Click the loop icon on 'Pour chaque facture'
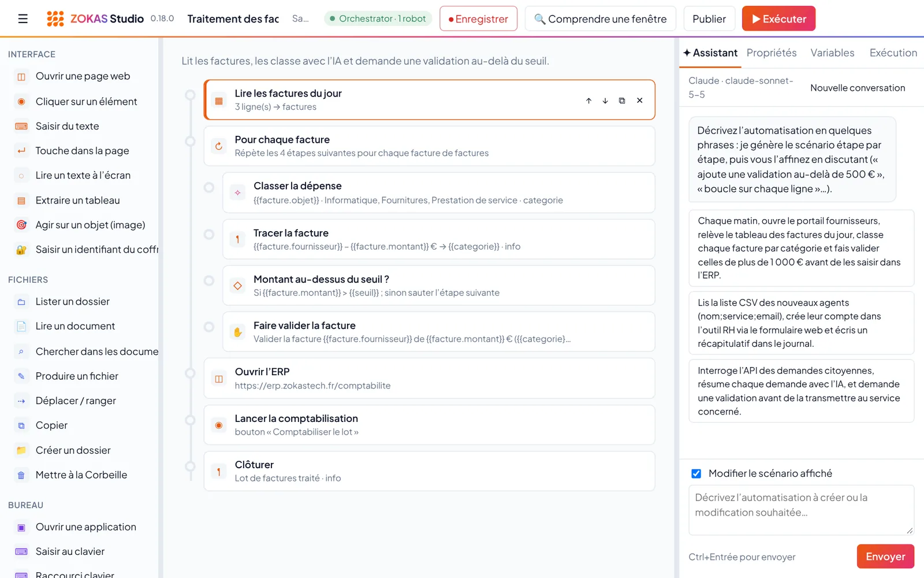This screenshot has width=924, height=578. click(219, 146)
